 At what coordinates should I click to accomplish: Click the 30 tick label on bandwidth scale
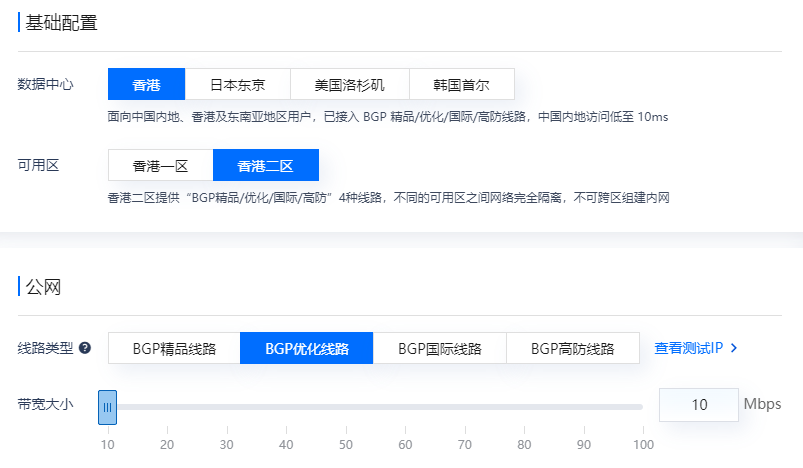226,444
